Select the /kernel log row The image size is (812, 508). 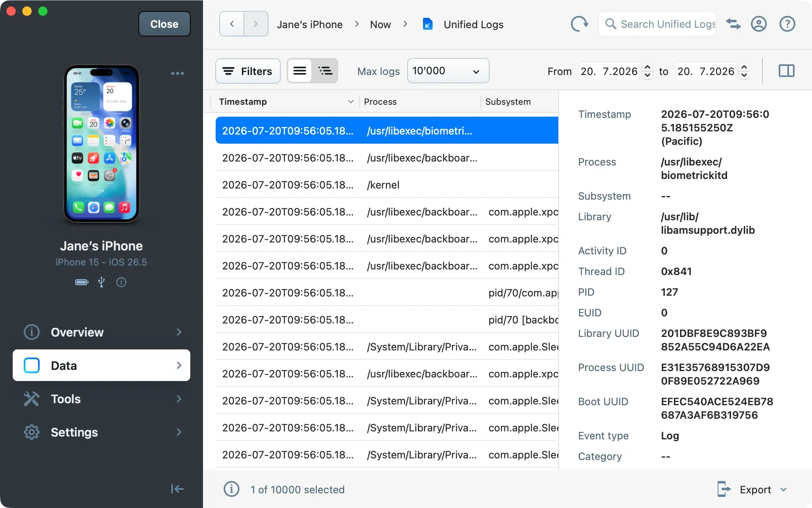coord(387,185)
